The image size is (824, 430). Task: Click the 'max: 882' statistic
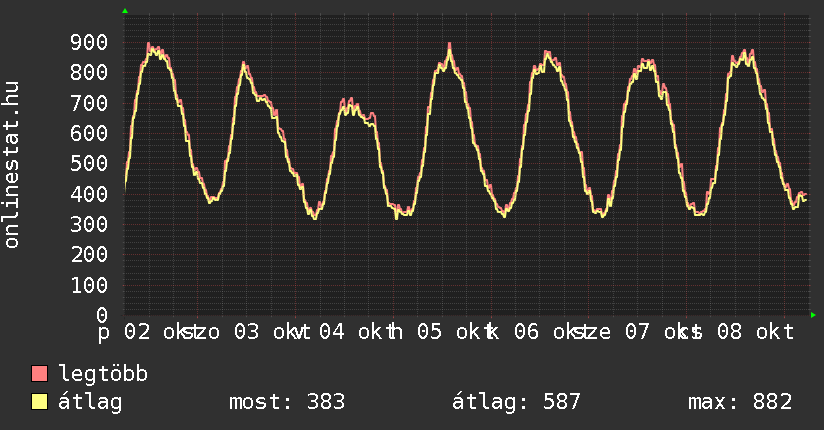pyautogui.click(x=740, y=402)
